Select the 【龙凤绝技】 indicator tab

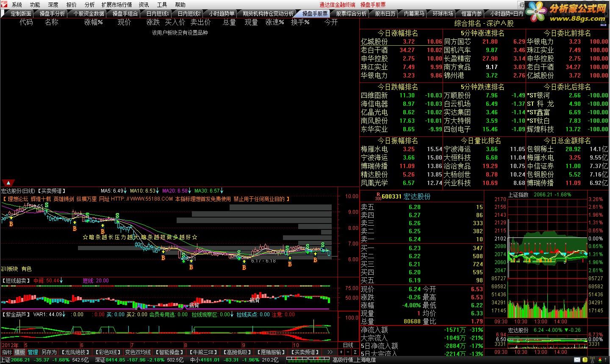pos(75,352)
